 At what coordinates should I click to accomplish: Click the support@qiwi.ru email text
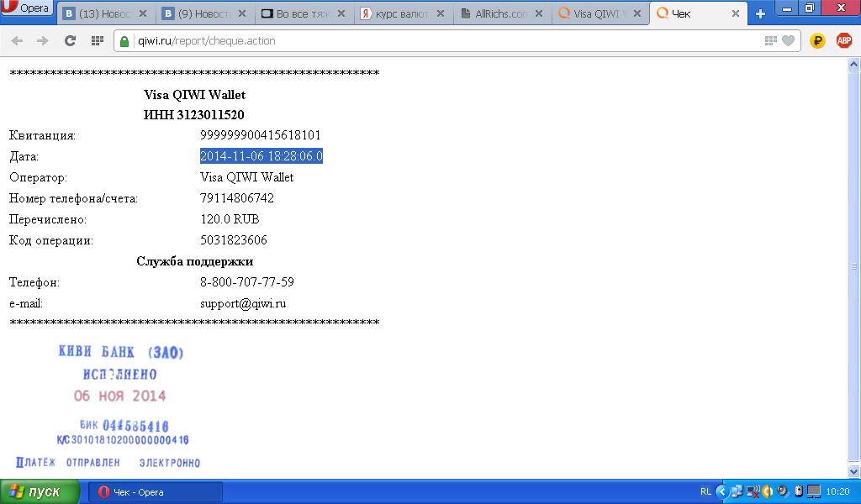(x=243, y=304)
